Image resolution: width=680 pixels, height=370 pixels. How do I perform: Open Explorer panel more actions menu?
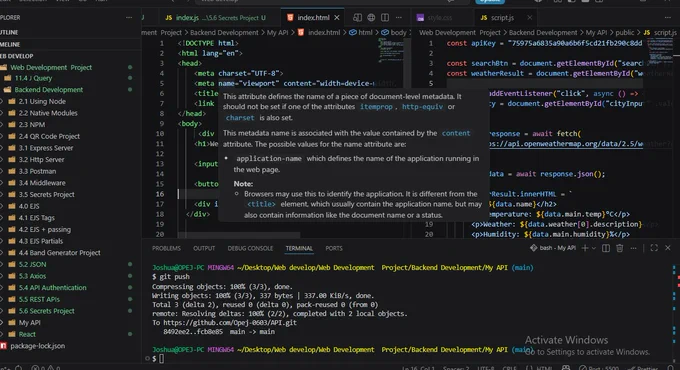[129, 17]
